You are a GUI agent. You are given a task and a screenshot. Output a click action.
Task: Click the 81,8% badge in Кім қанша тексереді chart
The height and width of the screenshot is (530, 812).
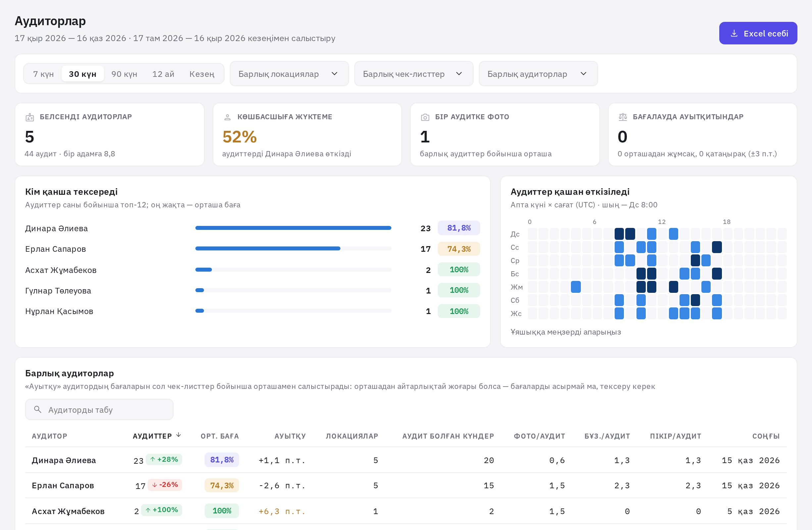[459, 228]
